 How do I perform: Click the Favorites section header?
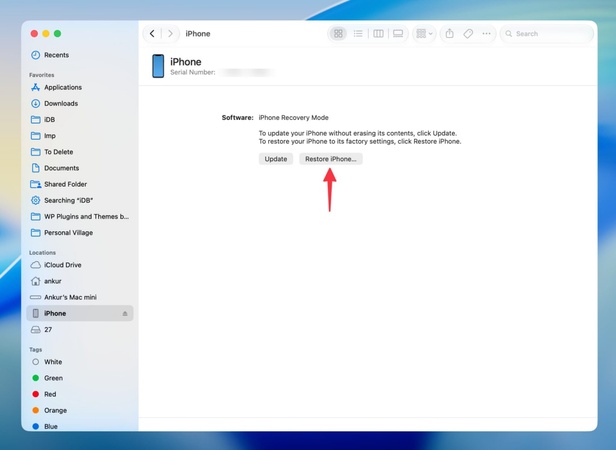[x=42, y=75]
